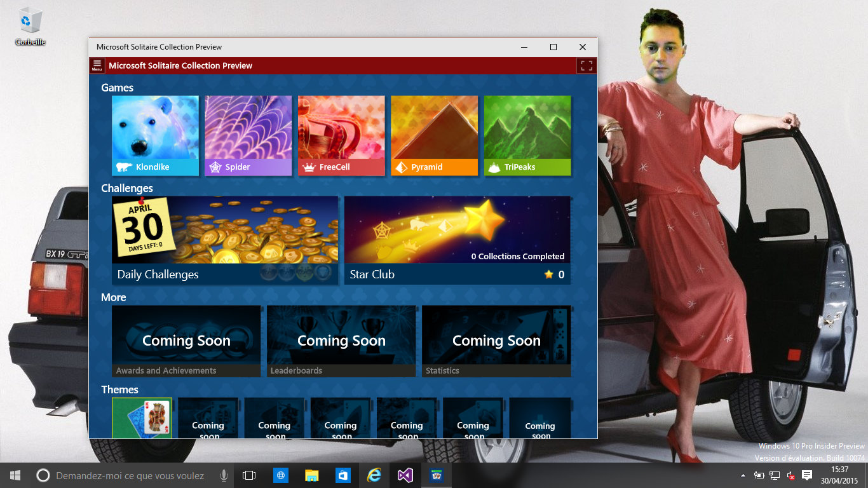Play the TriPeaks game
This screenshot has height=488, width=868.
point(527,135)
